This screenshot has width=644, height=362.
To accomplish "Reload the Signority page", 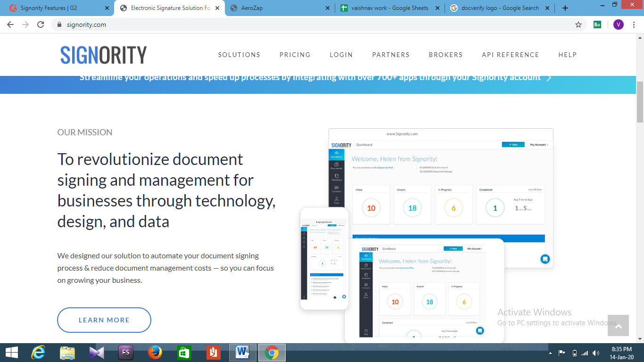I will [x=41, y=25].
